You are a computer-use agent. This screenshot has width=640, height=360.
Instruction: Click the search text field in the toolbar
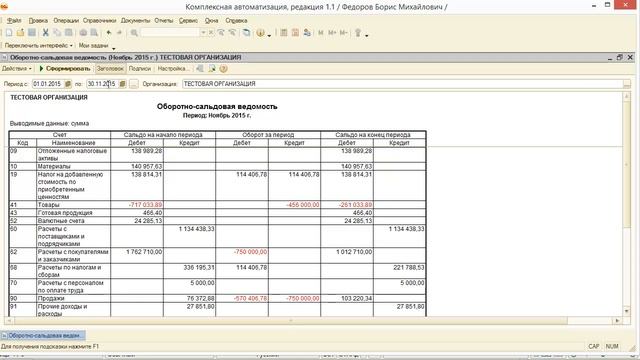(170, 33)
